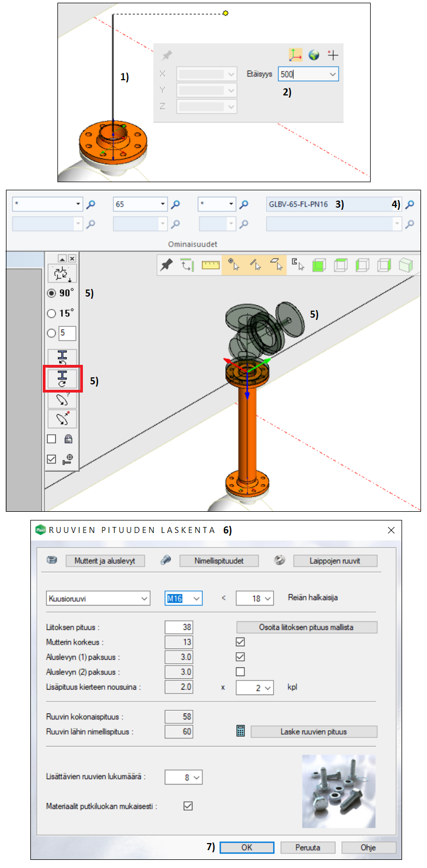This screenshot has width=427, height=868.
Task: Select the green shaded cube view icon
Action: (x=319, y=265)
